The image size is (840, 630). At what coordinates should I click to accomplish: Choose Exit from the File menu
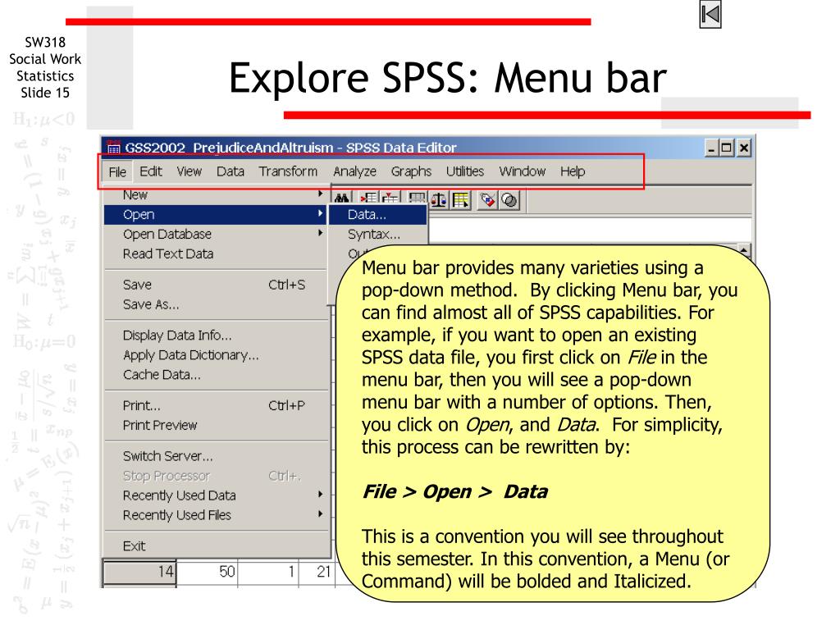tap(216, 546)
